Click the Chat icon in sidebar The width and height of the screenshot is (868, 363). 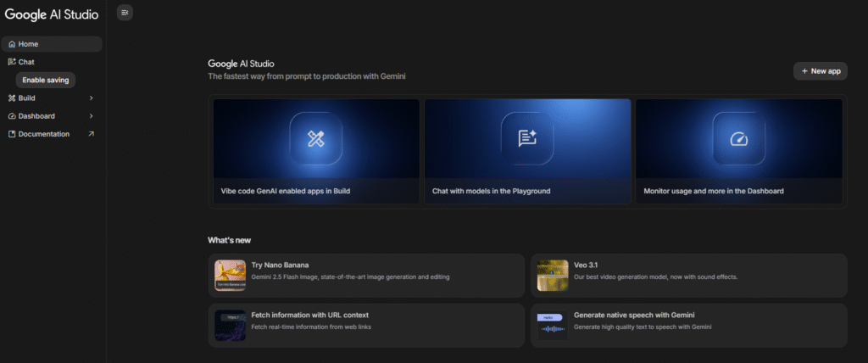pyautogui.click(x=11, y=62)
